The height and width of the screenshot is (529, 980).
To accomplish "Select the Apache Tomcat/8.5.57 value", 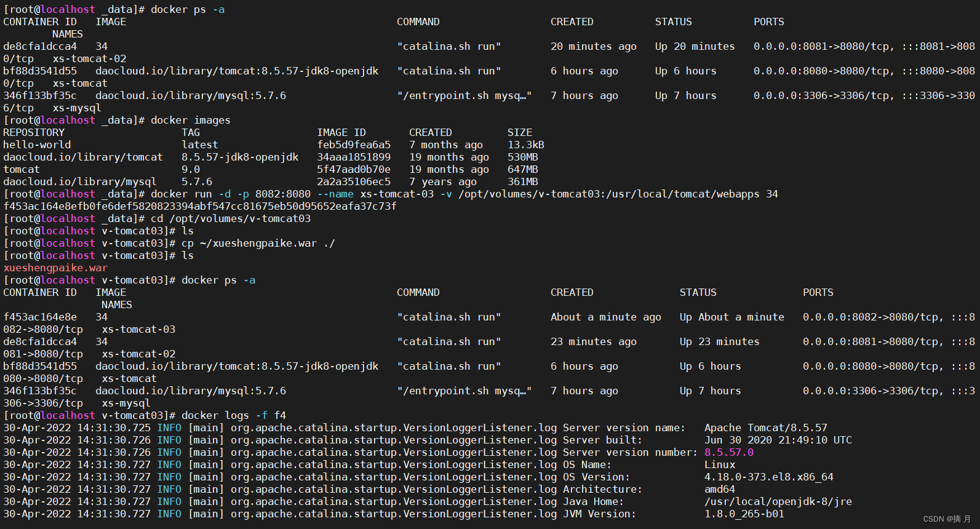I will (766, 428).
